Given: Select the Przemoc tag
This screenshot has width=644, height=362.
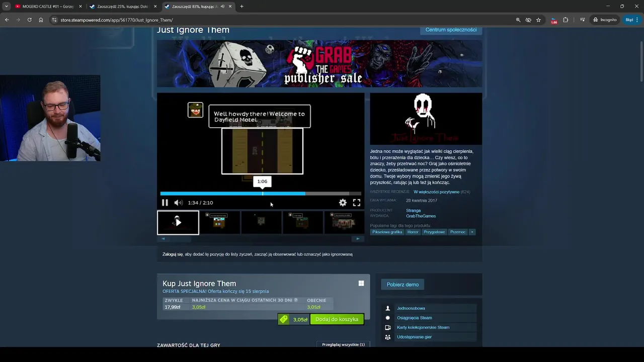Looking at the screenshot, I should [458, 232].
